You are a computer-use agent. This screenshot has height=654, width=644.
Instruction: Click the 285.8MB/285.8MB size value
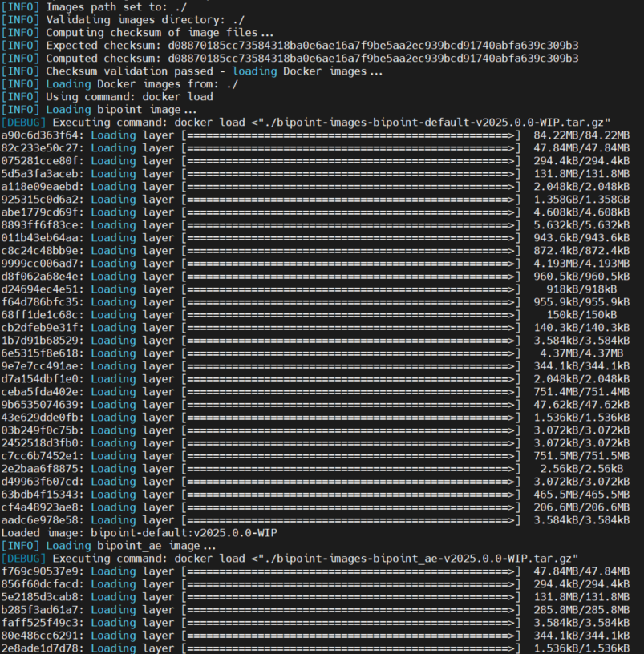tap(581, 610)
